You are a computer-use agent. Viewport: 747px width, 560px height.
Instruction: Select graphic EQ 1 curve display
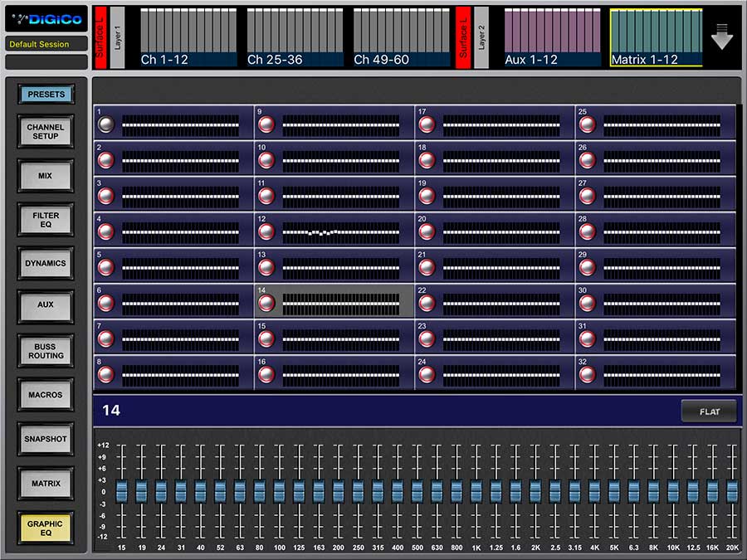181,125
